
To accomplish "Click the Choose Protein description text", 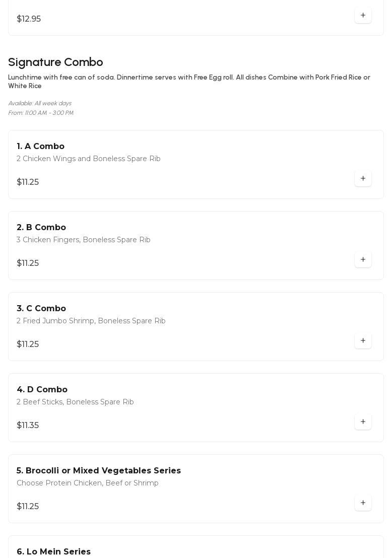I will [x=88, y=483].
